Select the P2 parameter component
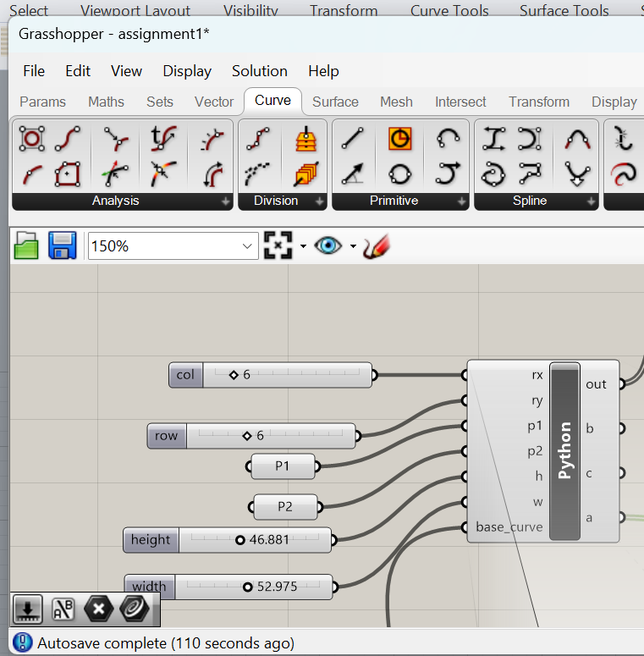The height and width of the screenshot is (656, 644). coord(285,507)
